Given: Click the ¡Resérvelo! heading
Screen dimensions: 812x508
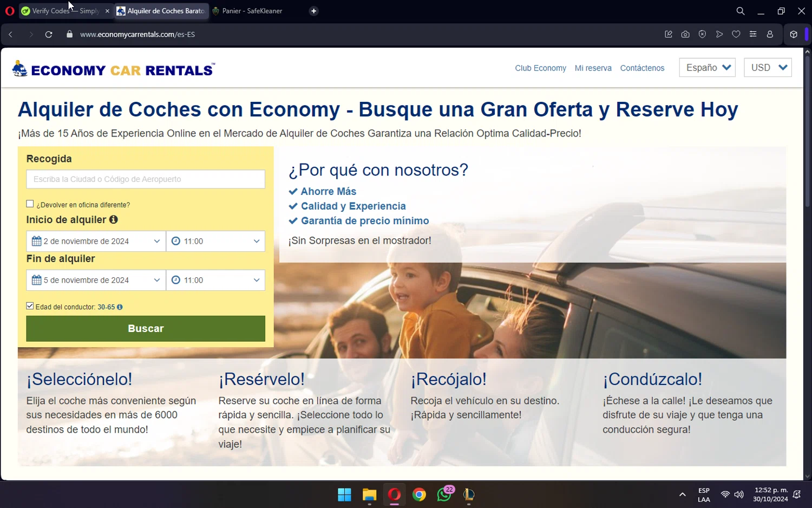Looking at the screenshot, I should [261, 379].
